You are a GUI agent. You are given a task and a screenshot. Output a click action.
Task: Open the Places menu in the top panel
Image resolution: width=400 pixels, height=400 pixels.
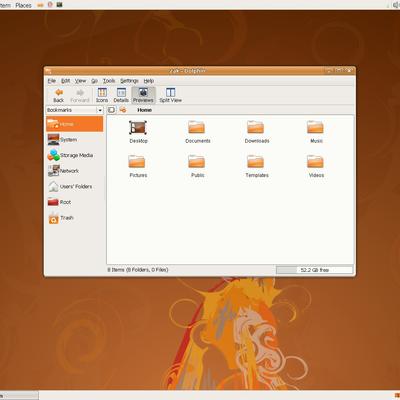point(23,5)
